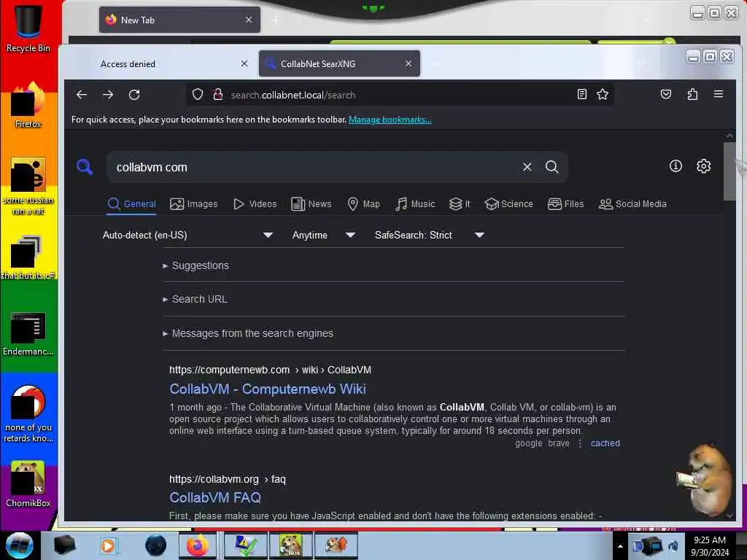
Task: Open the SearXNG about info icon
Action: (676, 166)
